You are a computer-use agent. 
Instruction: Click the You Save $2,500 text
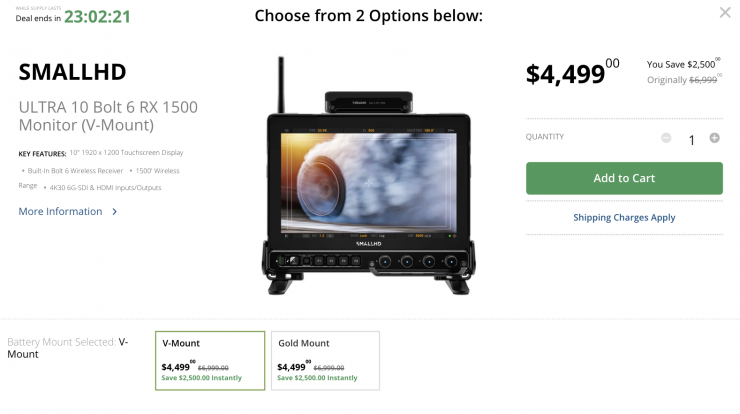coord(683,64)
